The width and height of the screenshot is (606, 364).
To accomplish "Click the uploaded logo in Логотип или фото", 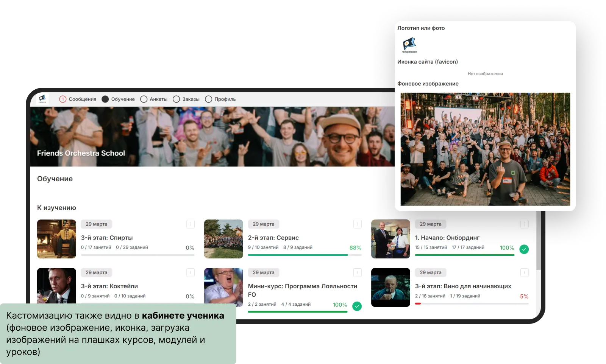I will click(x=409, y=45).
